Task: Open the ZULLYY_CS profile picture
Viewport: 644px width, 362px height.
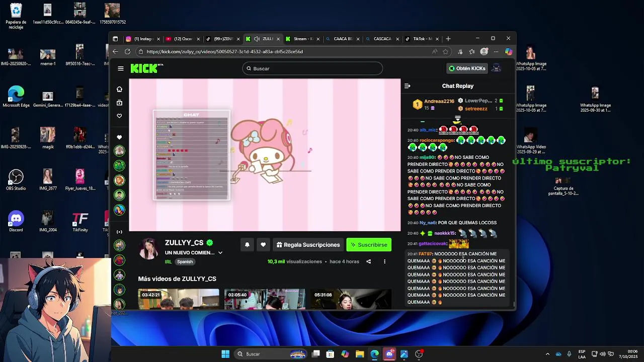Action: [x=149, y=249]
